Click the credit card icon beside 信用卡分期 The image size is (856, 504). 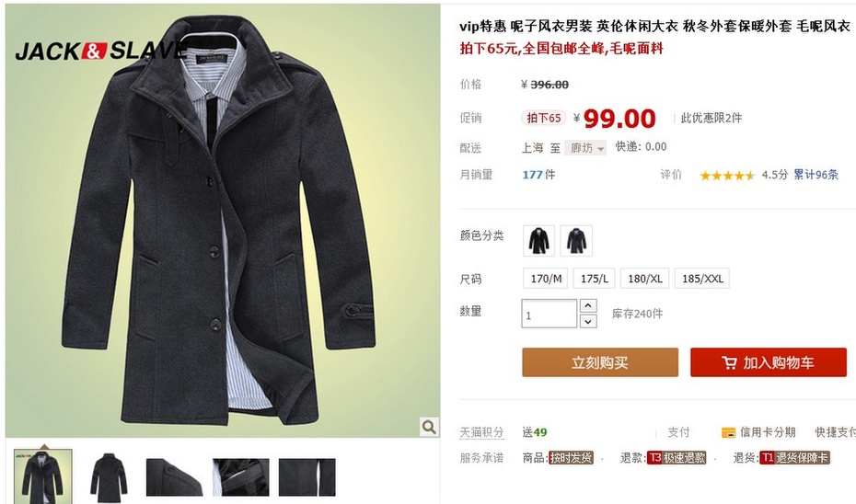pos(728,432)
